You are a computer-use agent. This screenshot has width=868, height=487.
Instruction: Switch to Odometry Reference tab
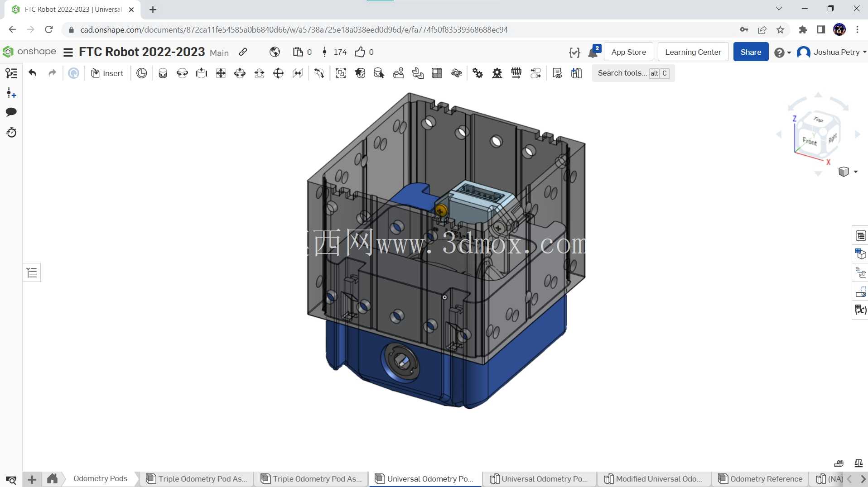761,479
